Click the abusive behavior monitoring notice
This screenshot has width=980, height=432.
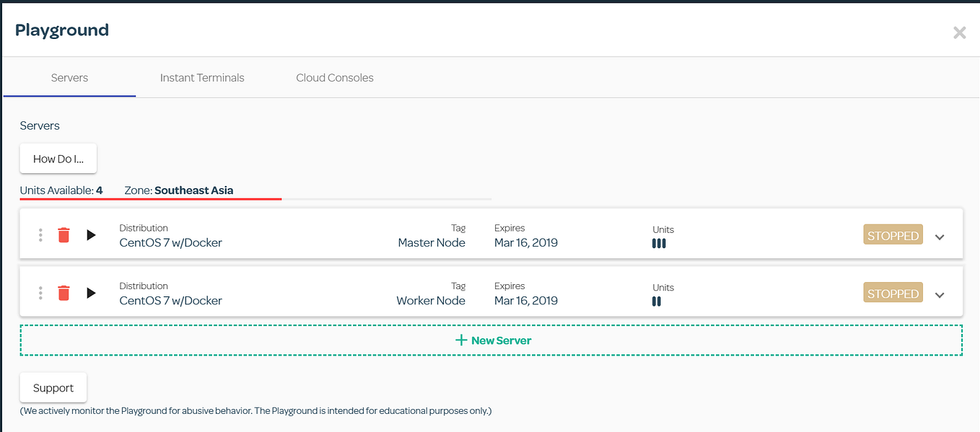point(255,411)
